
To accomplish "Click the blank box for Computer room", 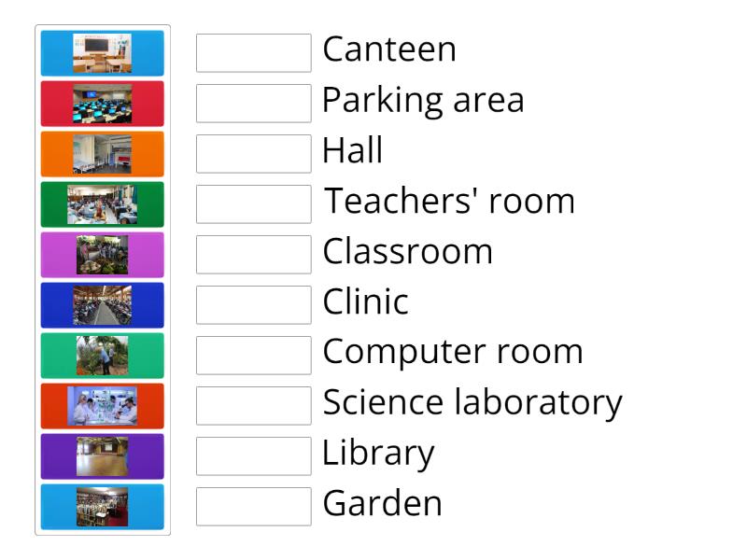I will pos(253,356).
